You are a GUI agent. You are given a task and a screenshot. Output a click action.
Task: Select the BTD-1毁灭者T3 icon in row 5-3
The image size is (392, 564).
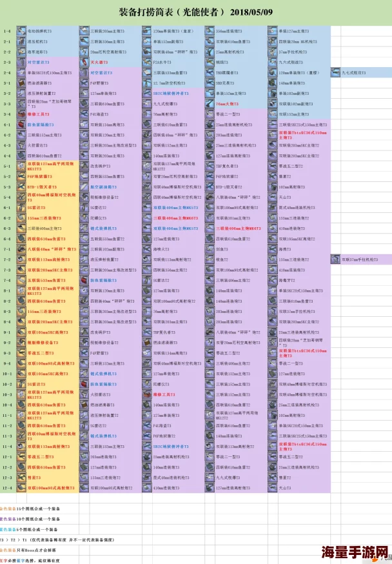21,186
